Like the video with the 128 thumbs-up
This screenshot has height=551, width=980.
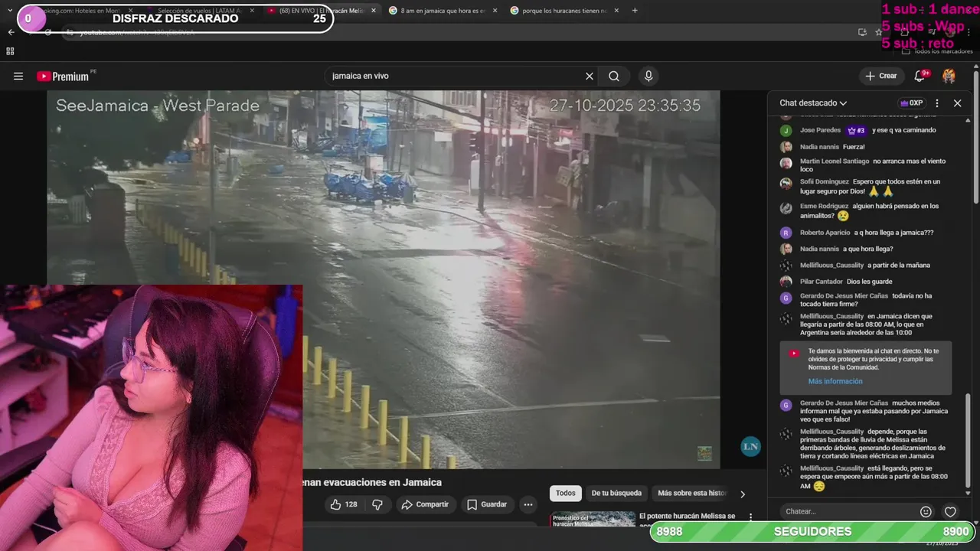344,504
